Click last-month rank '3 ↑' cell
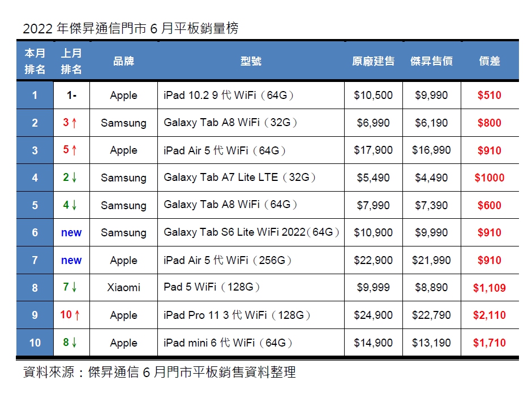The height and width of the screenshot is (398, 532). 71,123
